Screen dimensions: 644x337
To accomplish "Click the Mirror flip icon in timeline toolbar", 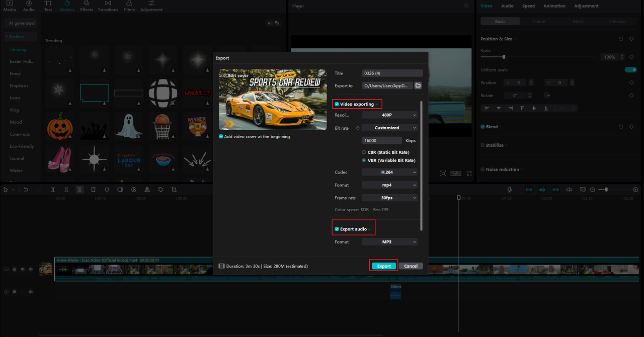I will tap(147, 190).
